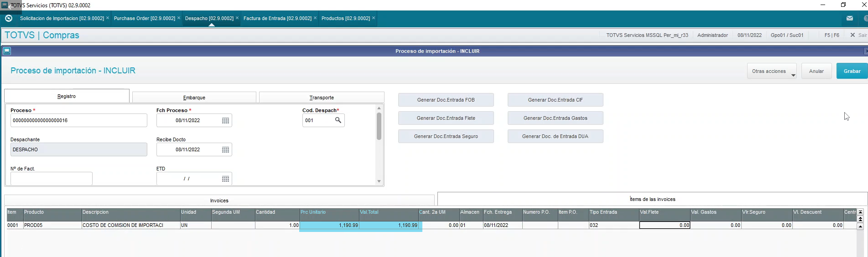Click the Cod. Despach search magnifier
This screenshot has width=868, height=257.
338,120
